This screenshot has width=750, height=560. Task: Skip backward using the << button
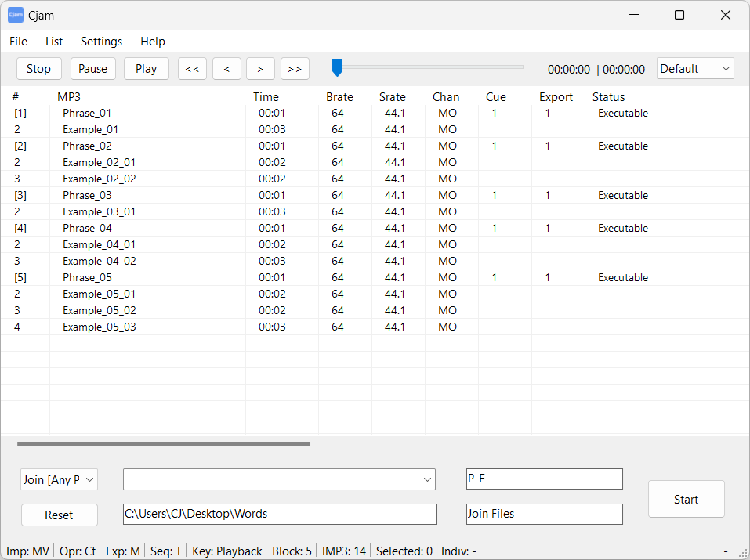[192, 69]
